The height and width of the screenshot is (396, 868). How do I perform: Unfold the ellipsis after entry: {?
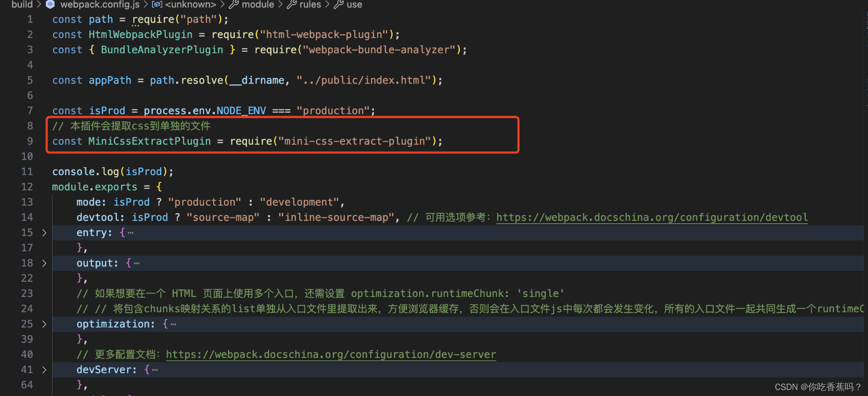pyautogui.click(x=131, y=233)
